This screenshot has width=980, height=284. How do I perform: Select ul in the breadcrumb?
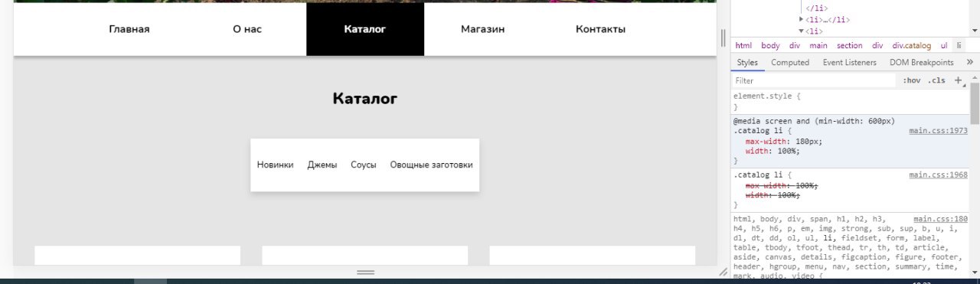click(944, 46)
